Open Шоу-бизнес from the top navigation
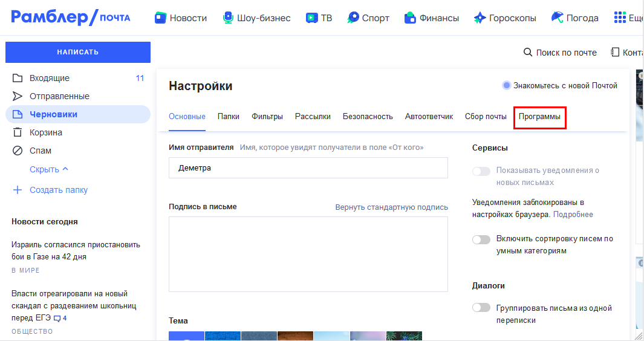 tap(256, 18)
